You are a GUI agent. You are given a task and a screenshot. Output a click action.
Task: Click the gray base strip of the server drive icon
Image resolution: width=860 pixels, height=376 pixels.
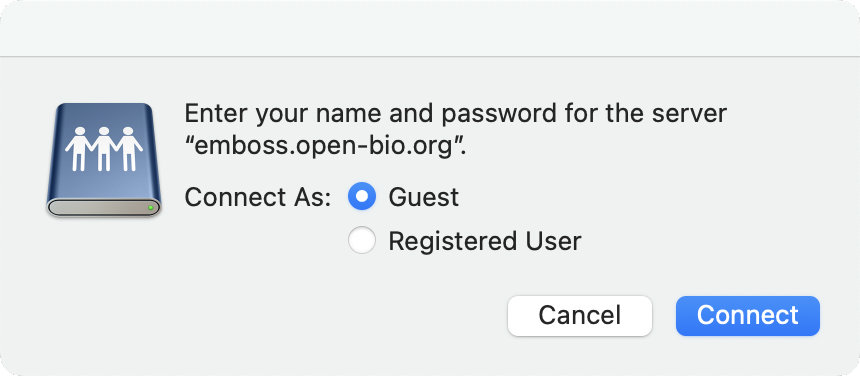pyautogui.click(x=104, y=208)
